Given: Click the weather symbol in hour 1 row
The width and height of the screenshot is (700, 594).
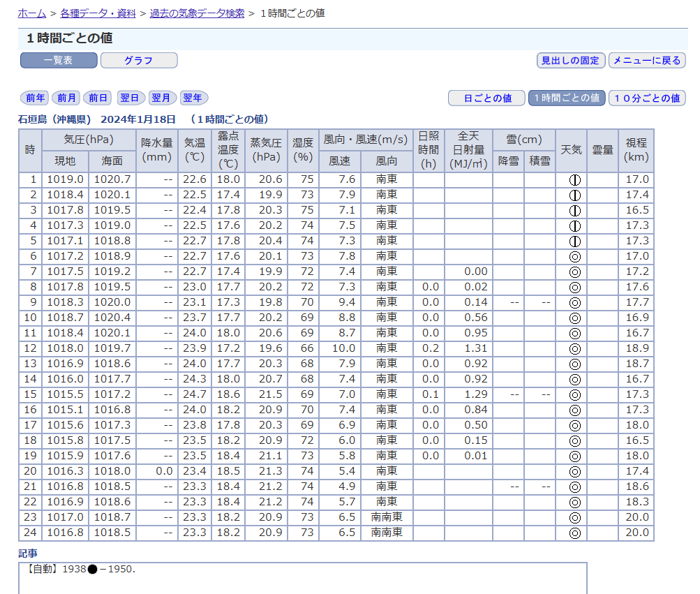Looking at the screenshot, I should pos(574,179).
